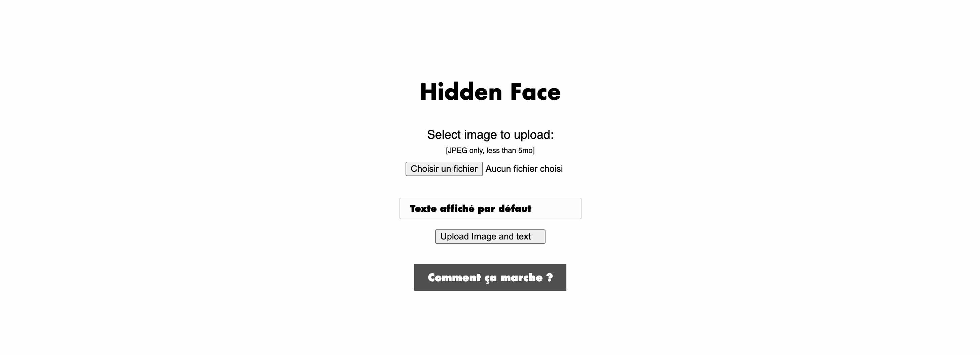Click the "Select image to upload:" label
This screenshot has width=980, height=355.
click(490, 134)
